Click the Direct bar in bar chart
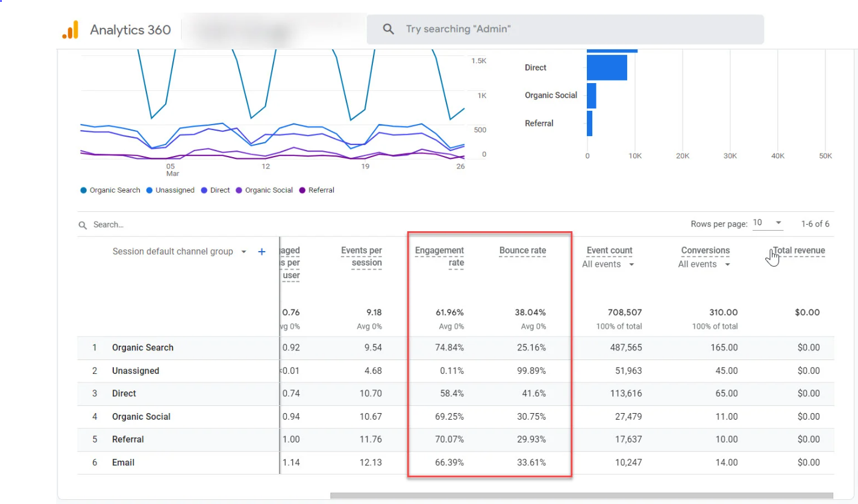 (607, 67)
